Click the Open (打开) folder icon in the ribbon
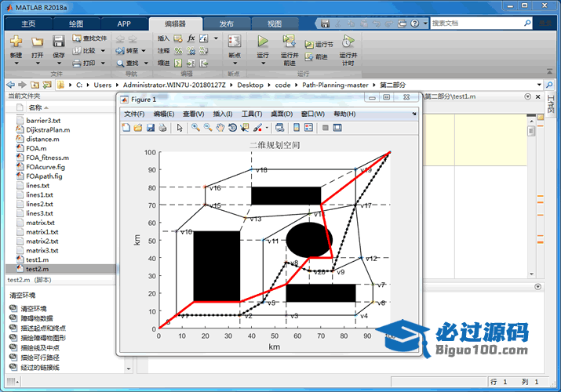 pyautogui.click(x=37, y=42)
